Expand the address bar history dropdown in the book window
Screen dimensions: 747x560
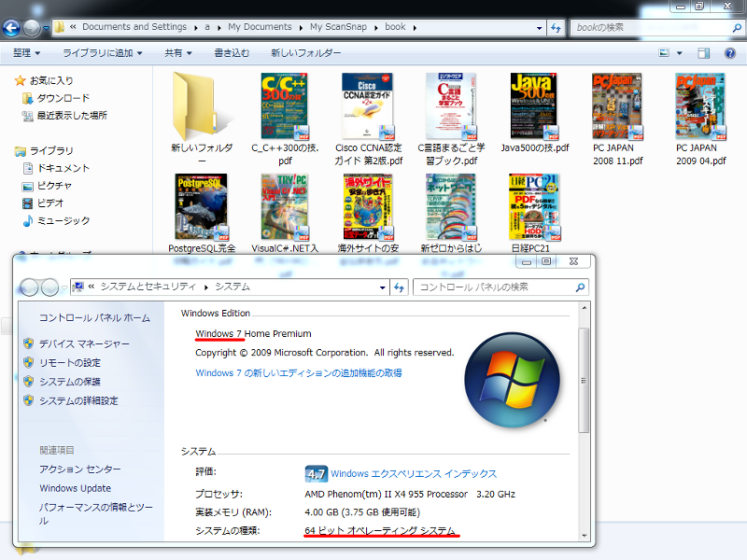point(539,28)
